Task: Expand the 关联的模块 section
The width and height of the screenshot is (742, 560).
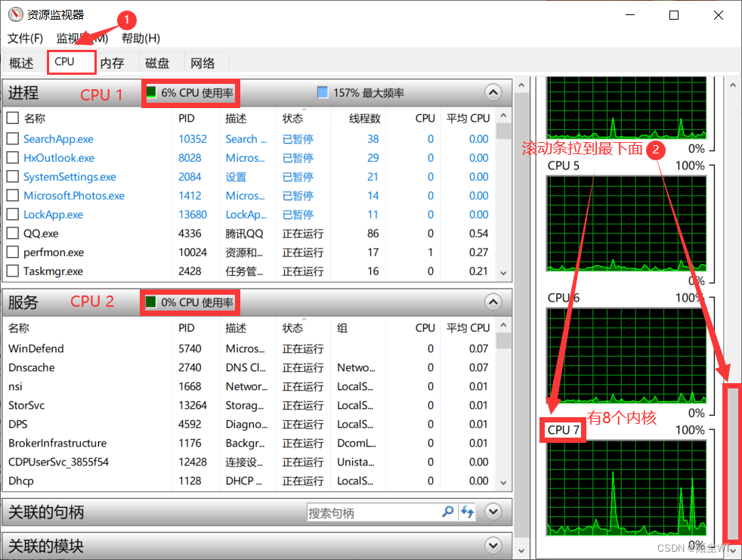Action: point(493,546)
